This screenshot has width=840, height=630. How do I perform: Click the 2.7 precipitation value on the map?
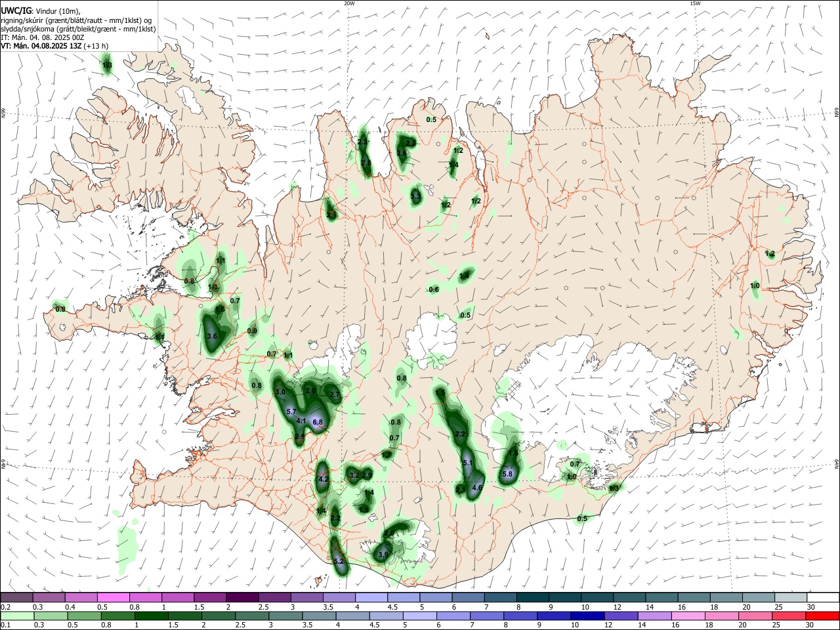pos(335,395)
